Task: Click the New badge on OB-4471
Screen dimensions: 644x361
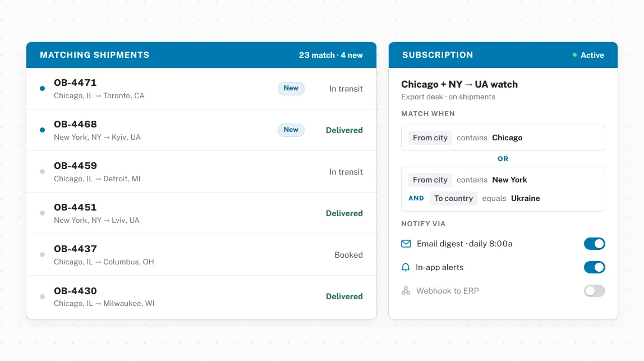Action: coord(291,88)
